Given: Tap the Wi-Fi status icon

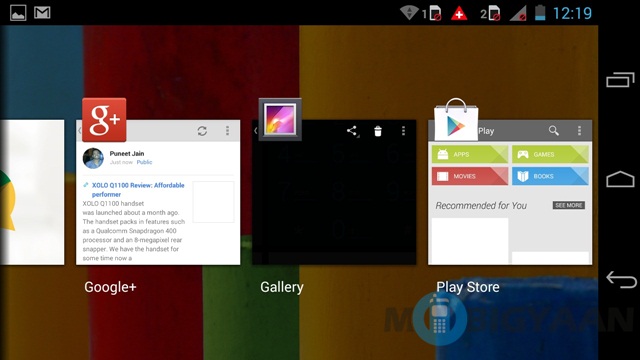Looking at the screenshot, I should (x=409, y=13).
